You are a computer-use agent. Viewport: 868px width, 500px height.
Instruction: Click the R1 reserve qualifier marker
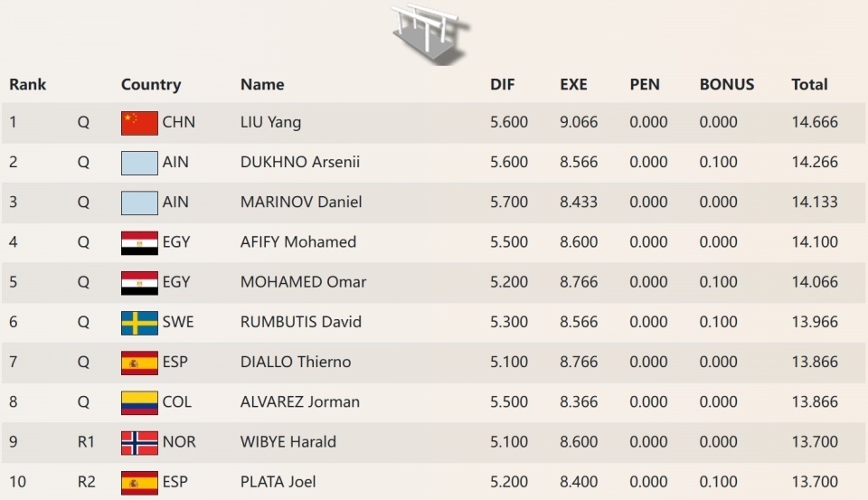pyautogui.click(x=86, y=442)
